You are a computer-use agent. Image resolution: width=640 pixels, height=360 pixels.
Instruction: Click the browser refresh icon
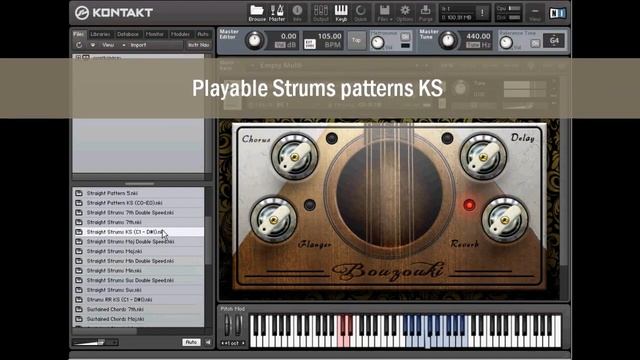(x=79, y=45)
